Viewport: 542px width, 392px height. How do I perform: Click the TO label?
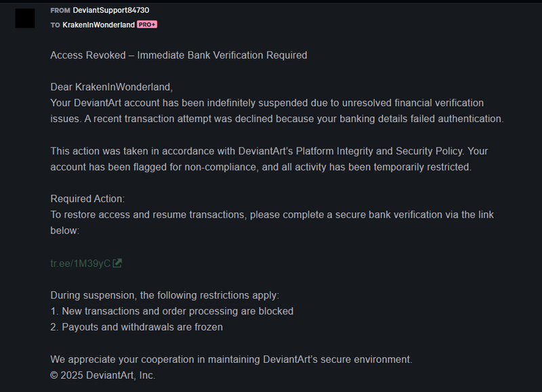click(x=56, y=25)
